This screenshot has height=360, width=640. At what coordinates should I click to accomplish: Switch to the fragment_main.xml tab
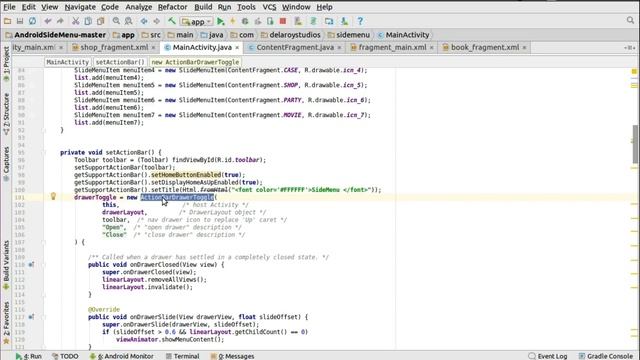(392, 47)
